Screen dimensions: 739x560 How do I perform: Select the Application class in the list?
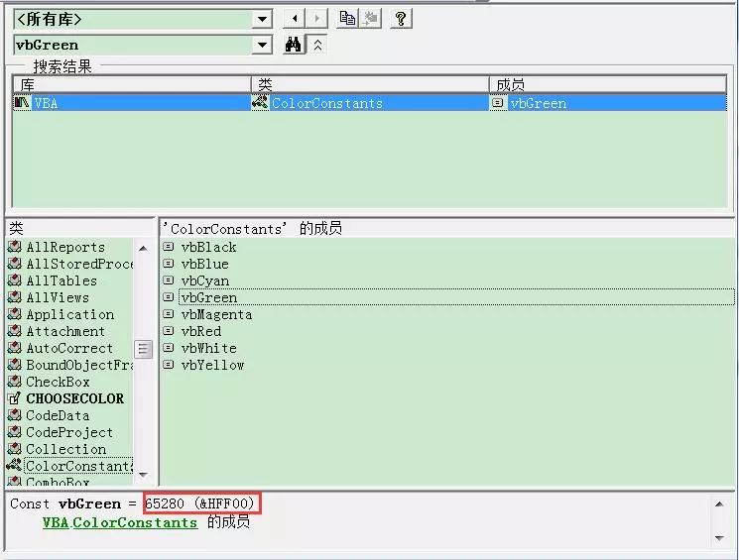pos(69,314)
